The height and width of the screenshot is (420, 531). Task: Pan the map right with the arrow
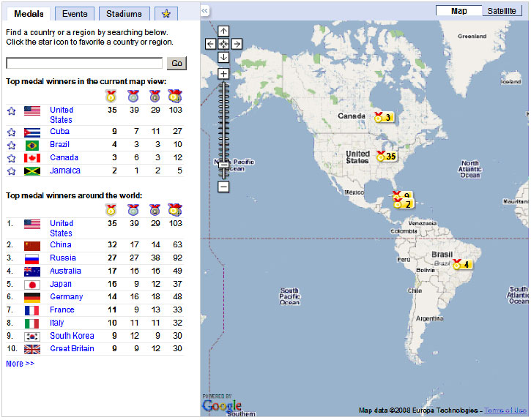(x=237, y=44)
